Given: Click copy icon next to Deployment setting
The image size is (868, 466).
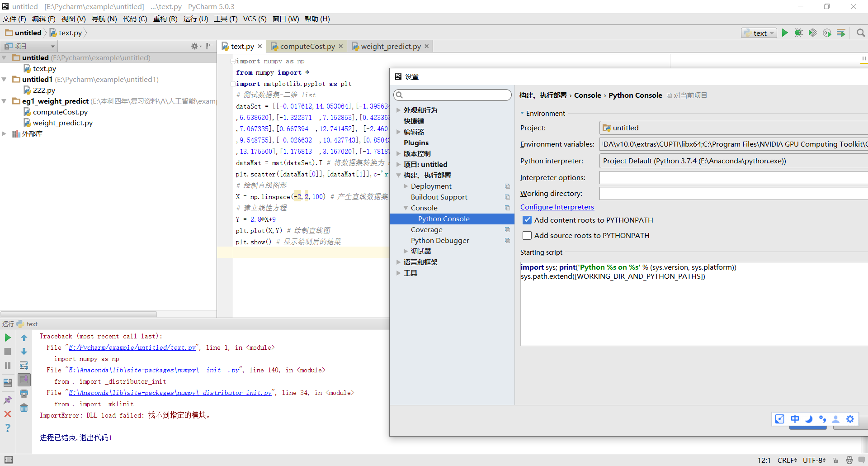Looking at the screenshot, I should point(507,186).
